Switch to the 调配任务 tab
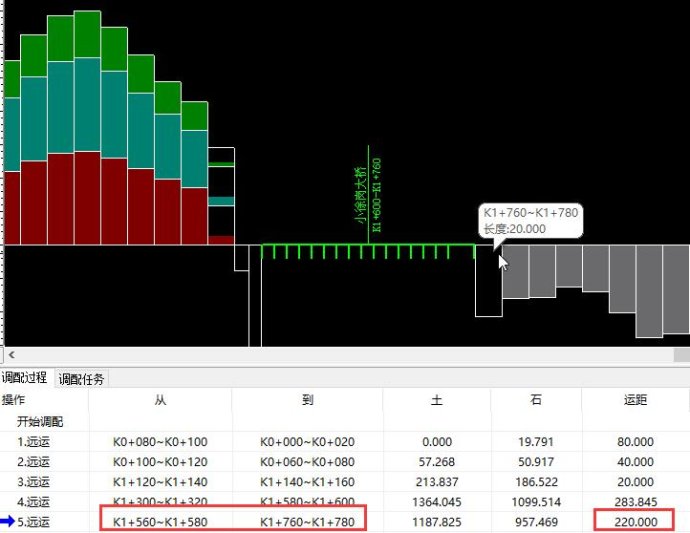 82,379
